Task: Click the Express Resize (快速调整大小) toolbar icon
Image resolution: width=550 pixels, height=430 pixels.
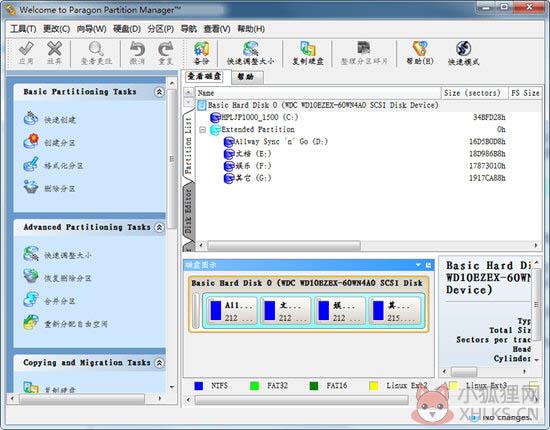Action: coord(250,49)
